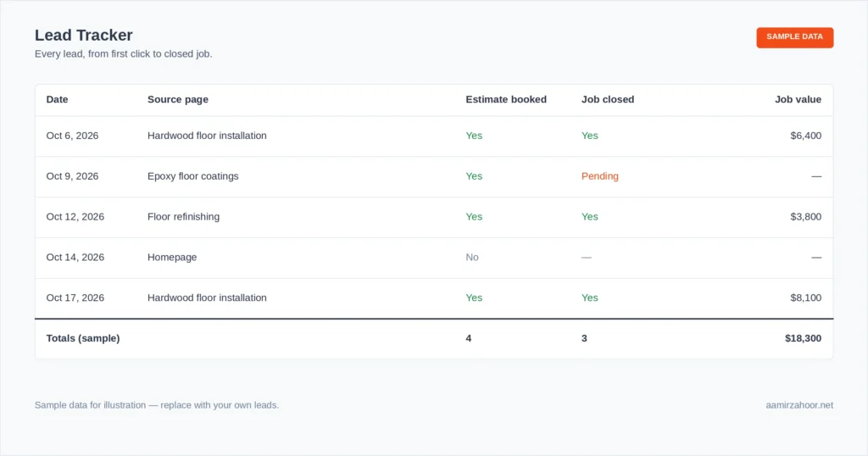
Task: Click Hardwood floor installation in the Oct 17 row
Action: 207,298
